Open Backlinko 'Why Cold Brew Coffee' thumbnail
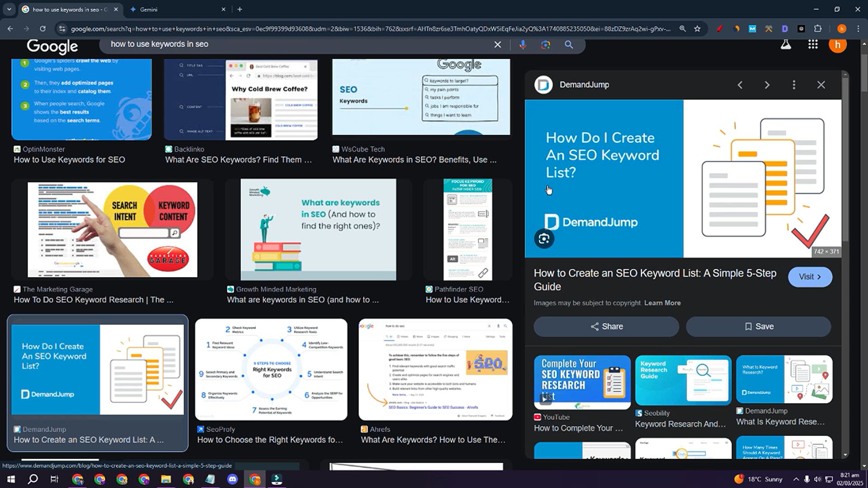 pos(241,99)
